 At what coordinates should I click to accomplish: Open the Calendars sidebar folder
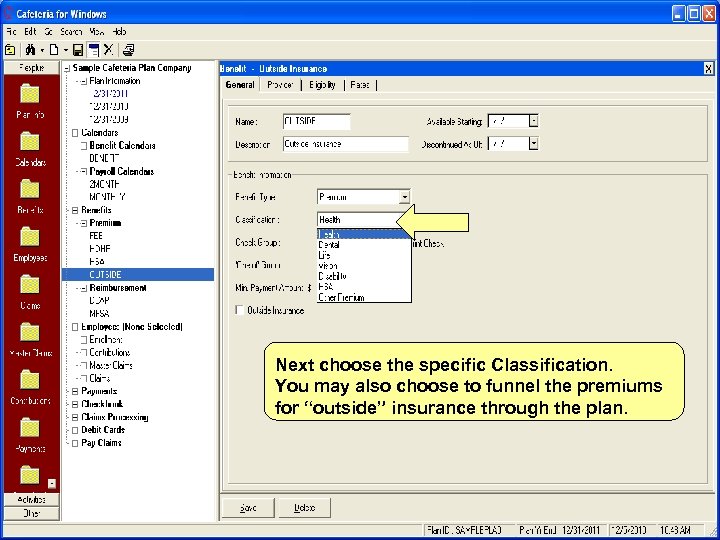tap(30, 149)
